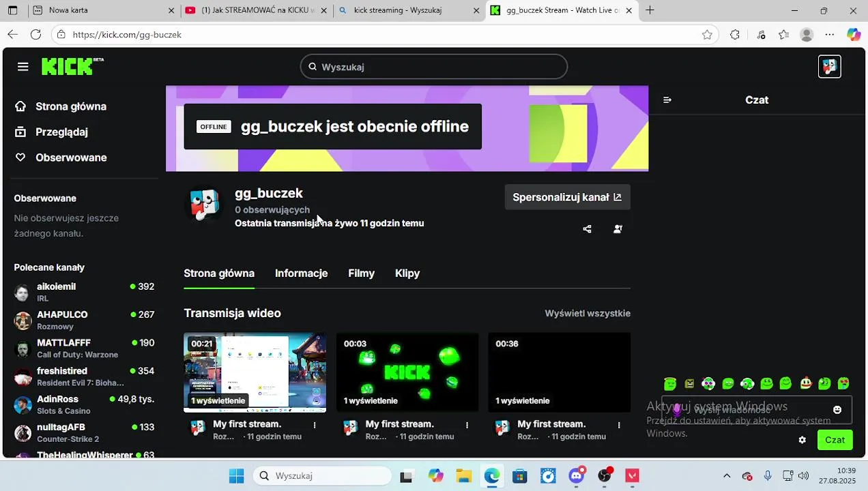
Task: Add page to favorites star icon
Action: [707, 35]
